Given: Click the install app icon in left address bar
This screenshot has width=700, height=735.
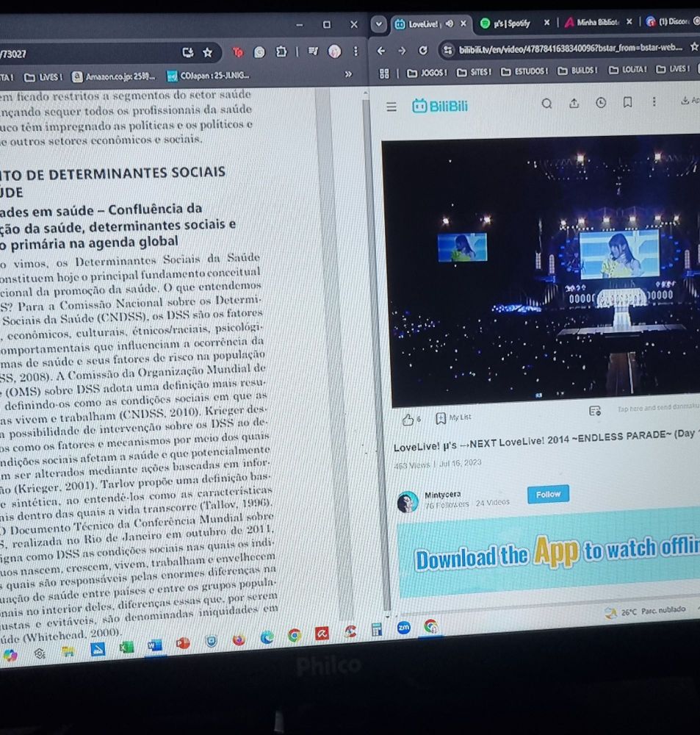Looking at the screenshot, I should (188, 52).
